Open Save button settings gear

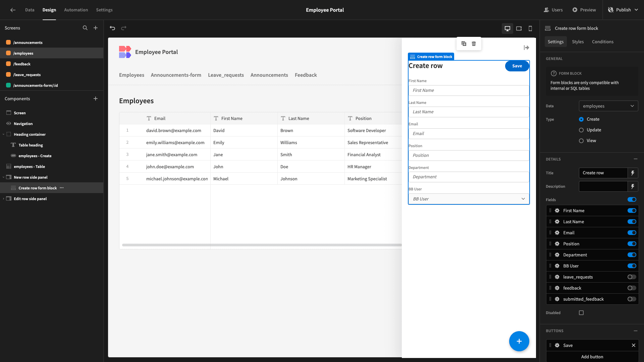pyautogui.click(x=557, y=345)
